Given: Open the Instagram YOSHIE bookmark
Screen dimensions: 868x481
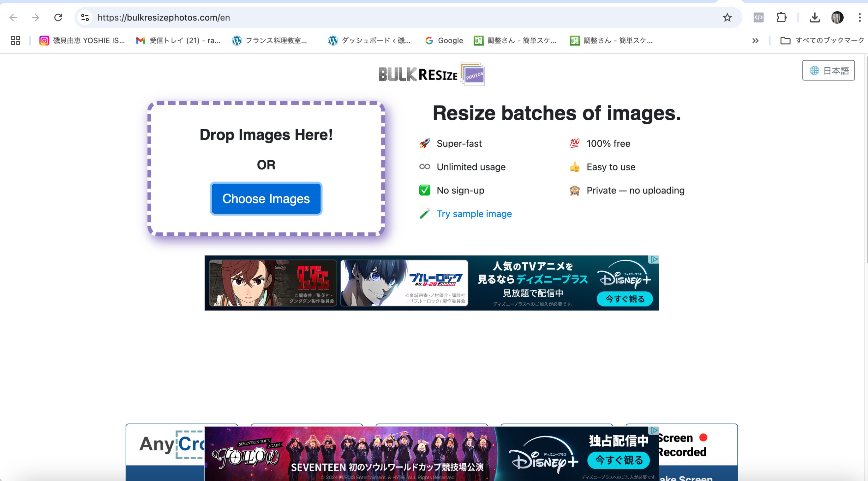Looking at the screenshot, I should [82, 40].
